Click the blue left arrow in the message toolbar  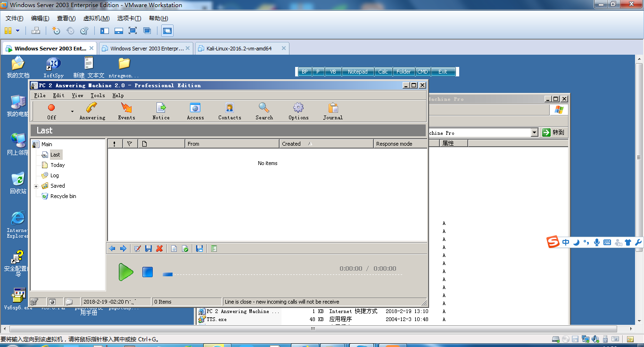pos(112,248)
